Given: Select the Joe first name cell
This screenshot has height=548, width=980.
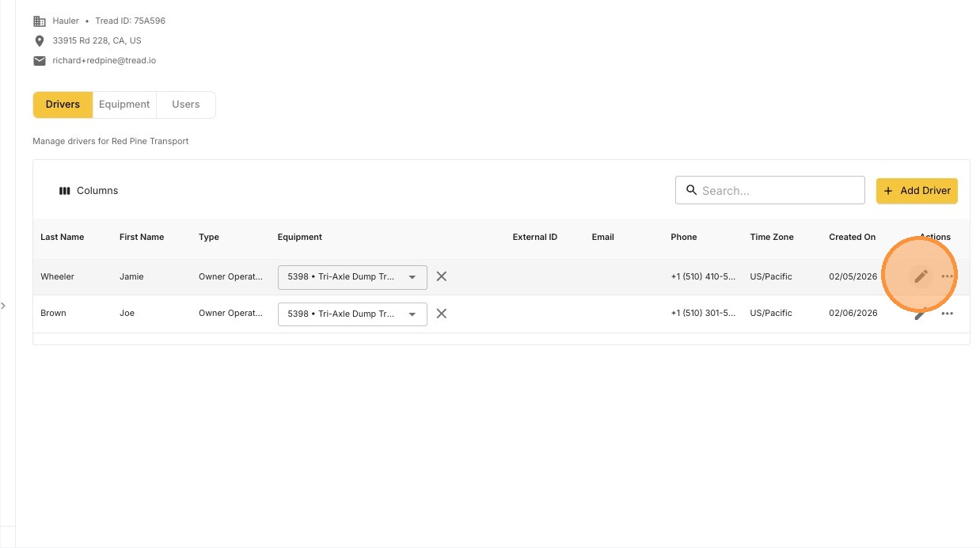Looking at the screenshot, I should point(127,313).
